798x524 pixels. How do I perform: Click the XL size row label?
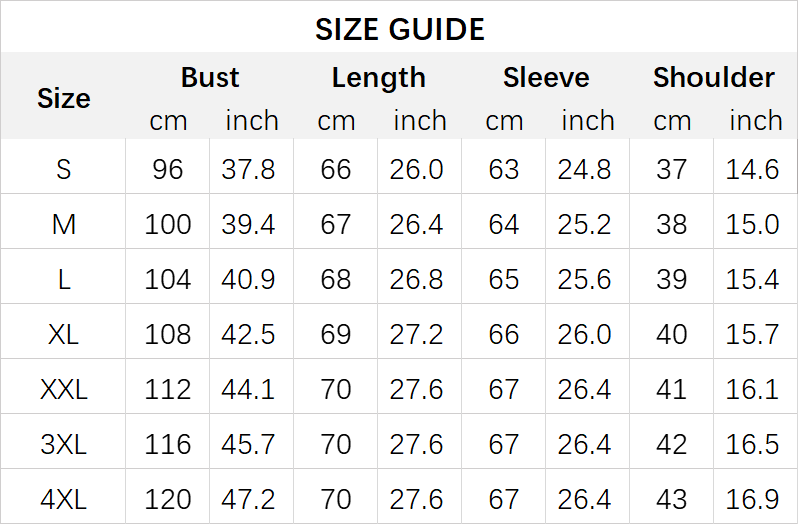pyautogui.click(x=63, y=334)
